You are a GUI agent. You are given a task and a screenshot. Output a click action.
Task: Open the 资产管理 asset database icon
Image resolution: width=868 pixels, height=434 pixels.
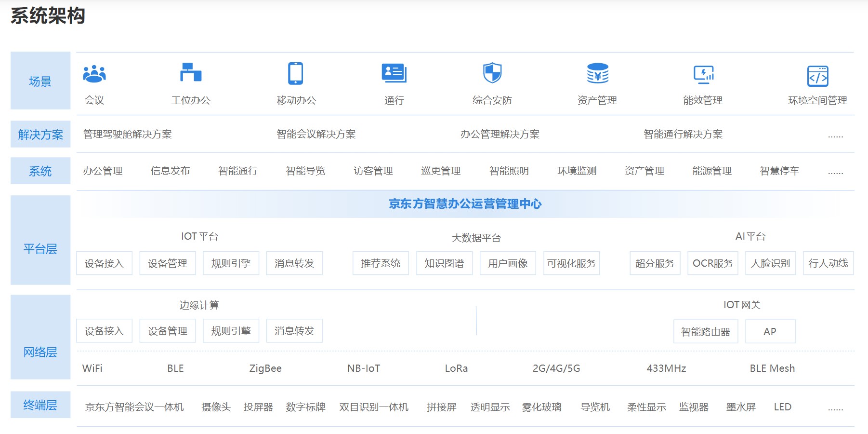[x=597, y=73]
